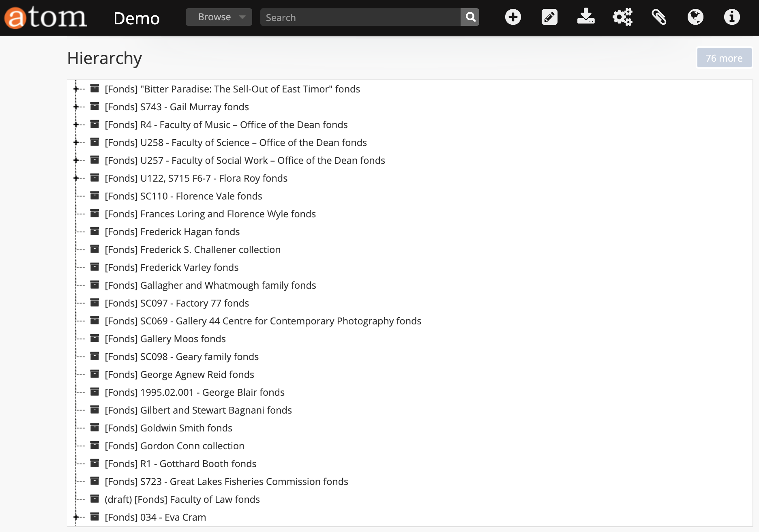The height and width of the screenshot is (532, 759).
Task: Click the archive icon beside Goldwin Smith fonds
Action: 94,427
